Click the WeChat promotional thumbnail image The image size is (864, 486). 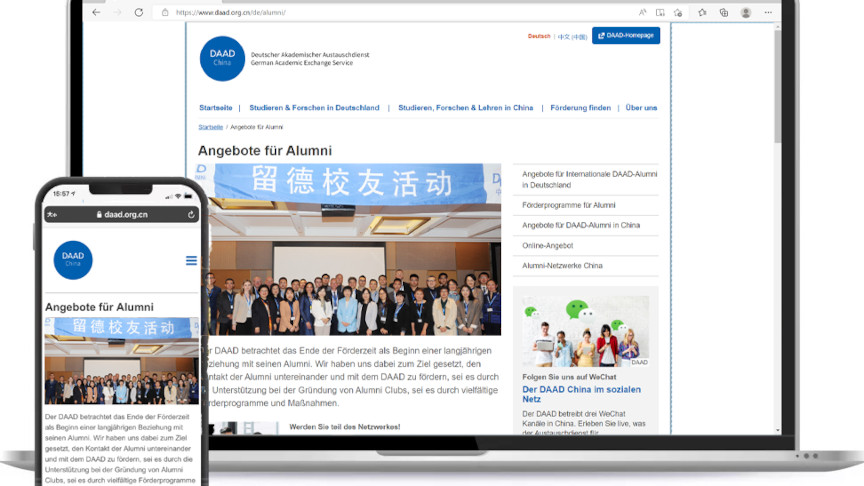click(x=585, y=332)
